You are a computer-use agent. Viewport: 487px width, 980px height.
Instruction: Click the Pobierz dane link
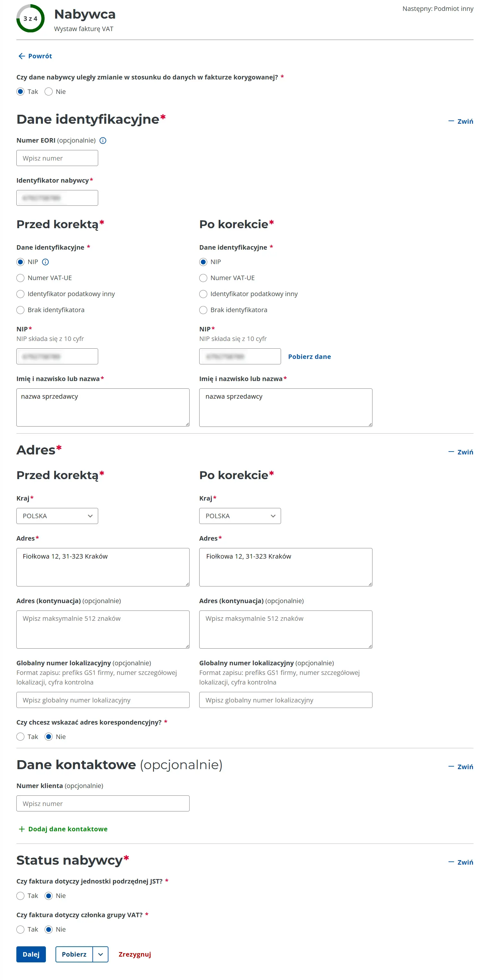click(x=309, y=356)
